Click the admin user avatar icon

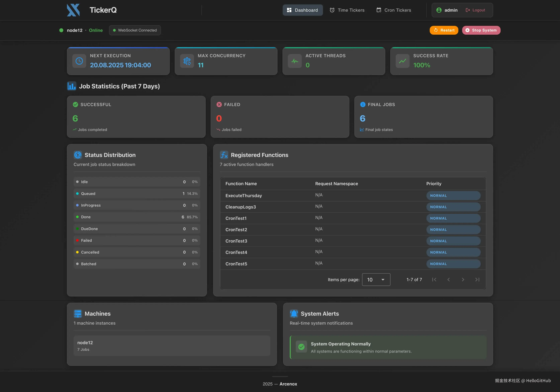coord(439,10)
